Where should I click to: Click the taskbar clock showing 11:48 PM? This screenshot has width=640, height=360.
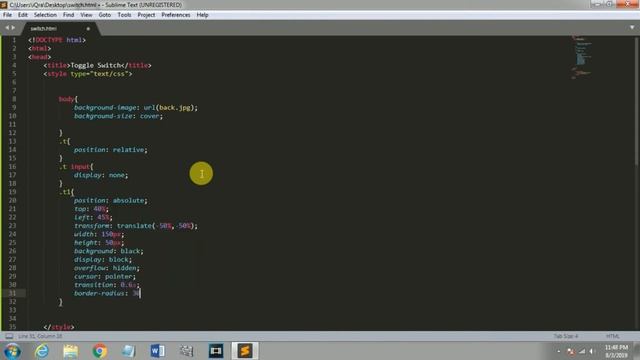(616, 351)
